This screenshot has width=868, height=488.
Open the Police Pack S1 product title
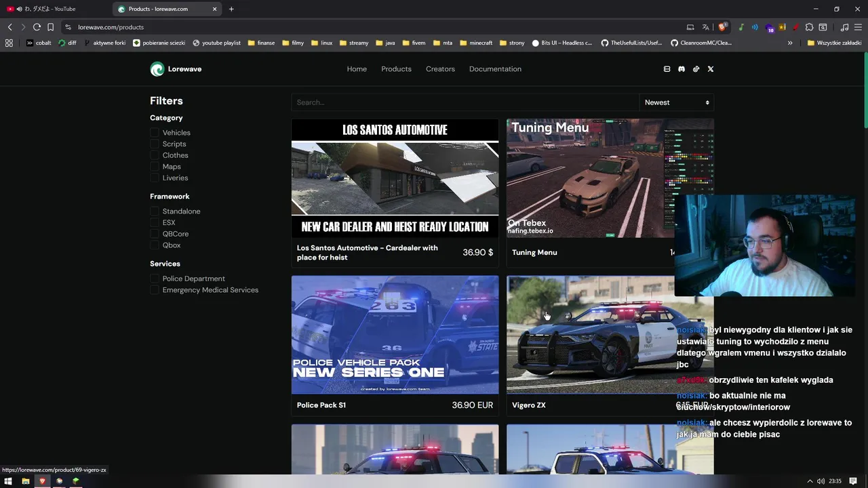tap(321, 405)
